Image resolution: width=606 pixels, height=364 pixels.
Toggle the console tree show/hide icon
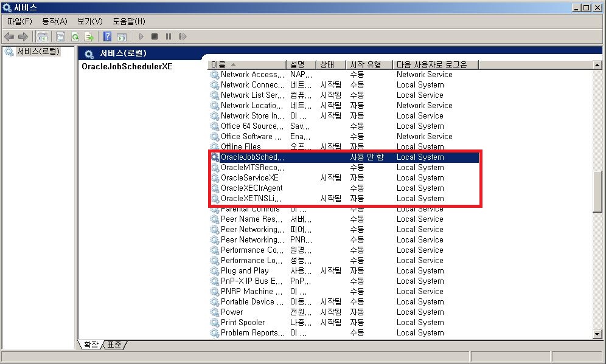pos(42,36)
